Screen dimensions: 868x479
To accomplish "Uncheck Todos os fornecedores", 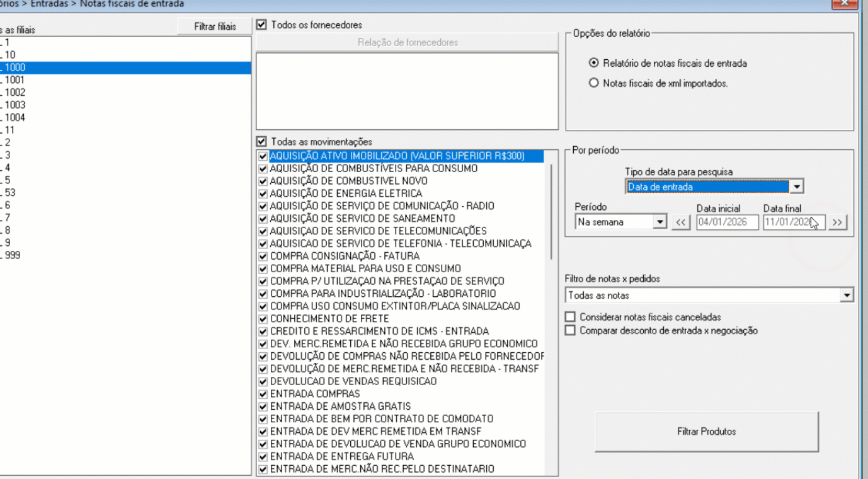I will point(262,25).
